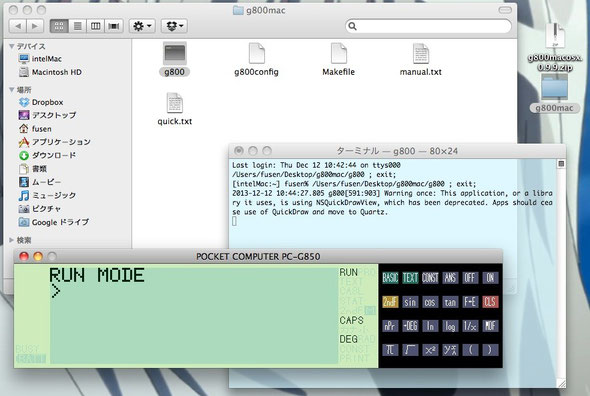The image size is (590, 396).
Task: Open fusen home folder in sidebar
Action: 35,129
